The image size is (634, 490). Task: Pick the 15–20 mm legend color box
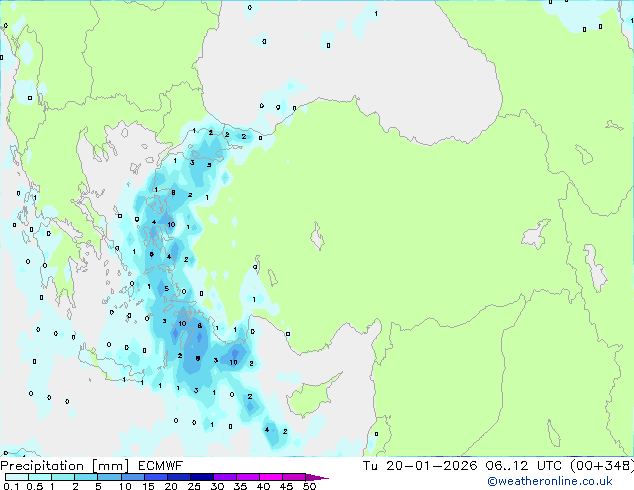156,477
